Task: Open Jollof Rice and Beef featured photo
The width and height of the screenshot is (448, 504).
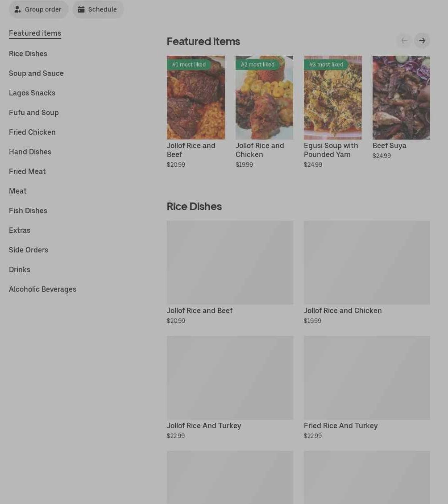Action: click(195, 97)
